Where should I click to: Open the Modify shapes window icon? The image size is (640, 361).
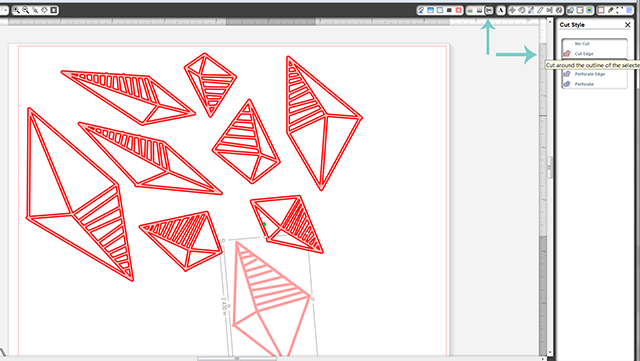(571, 10)
